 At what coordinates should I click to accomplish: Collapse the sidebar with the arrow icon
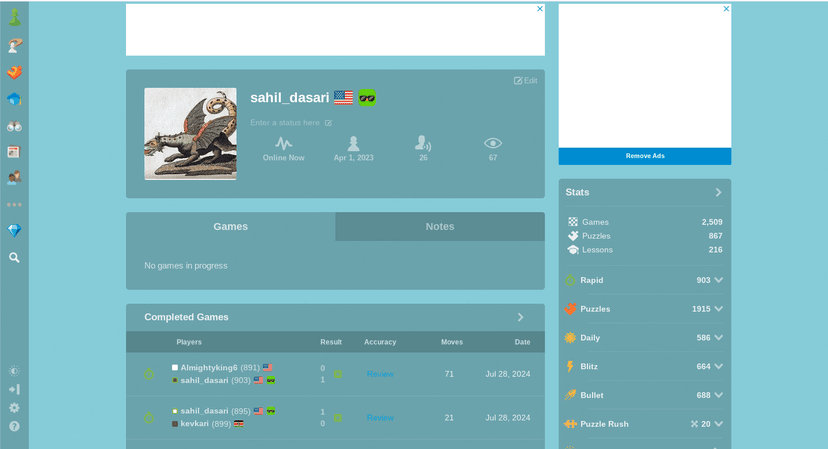14,389
